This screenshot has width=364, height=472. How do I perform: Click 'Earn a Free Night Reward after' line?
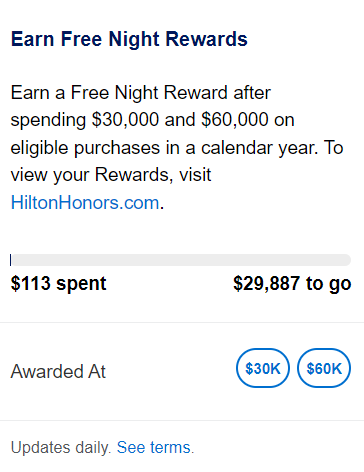point(141,92)
